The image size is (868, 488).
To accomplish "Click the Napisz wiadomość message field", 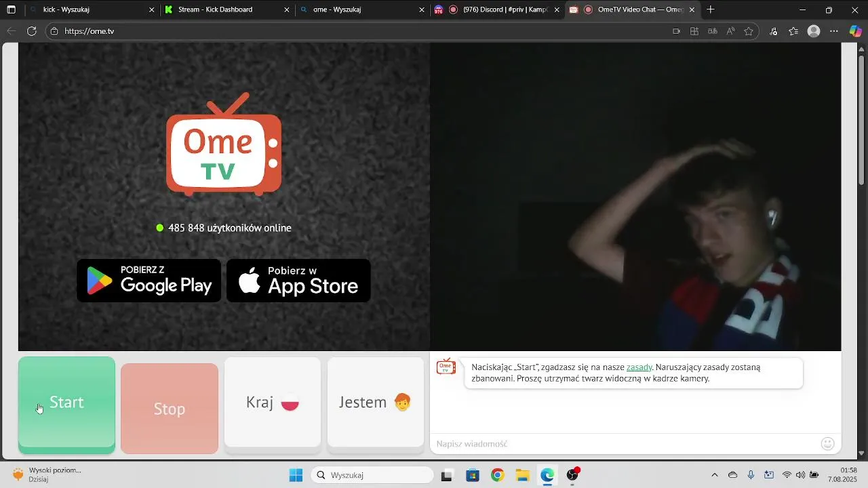I will point(624,444).
